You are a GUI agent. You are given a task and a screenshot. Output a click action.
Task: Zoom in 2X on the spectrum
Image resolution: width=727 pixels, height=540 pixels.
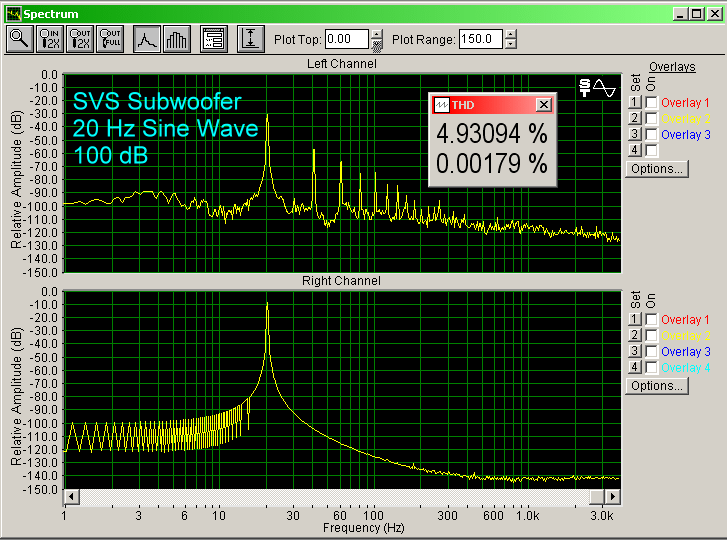coord(50,39)
